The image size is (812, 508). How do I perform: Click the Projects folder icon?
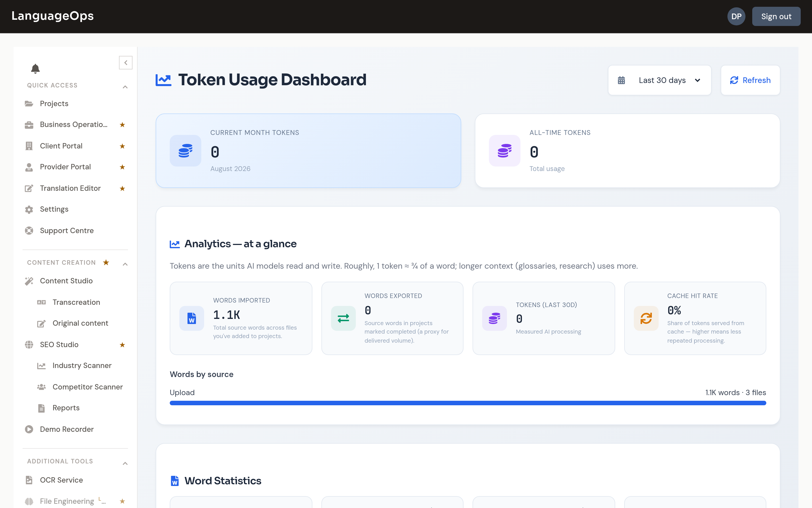29,104
